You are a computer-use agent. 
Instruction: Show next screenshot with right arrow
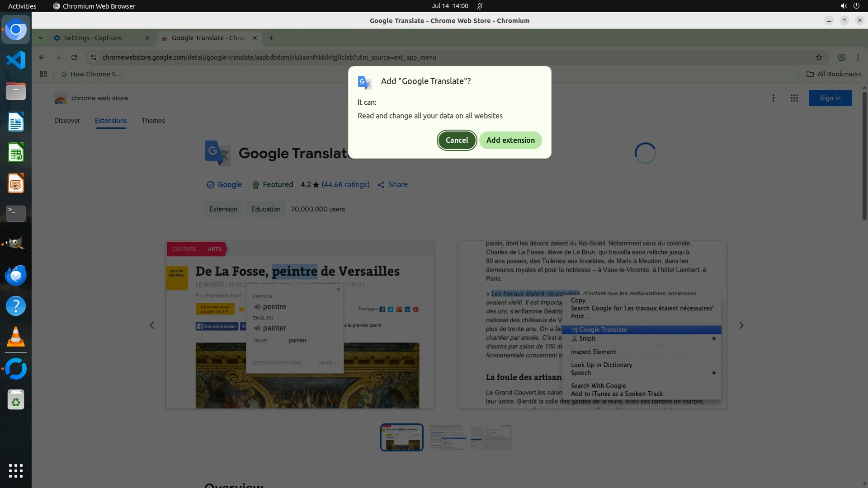pos(741,325)
